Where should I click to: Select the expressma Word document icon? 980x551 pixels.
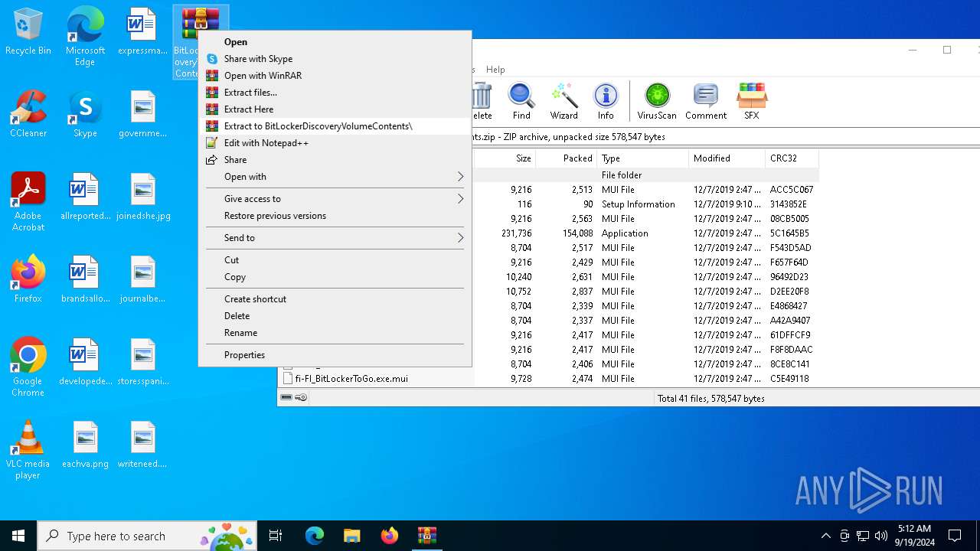coord(142,32)
